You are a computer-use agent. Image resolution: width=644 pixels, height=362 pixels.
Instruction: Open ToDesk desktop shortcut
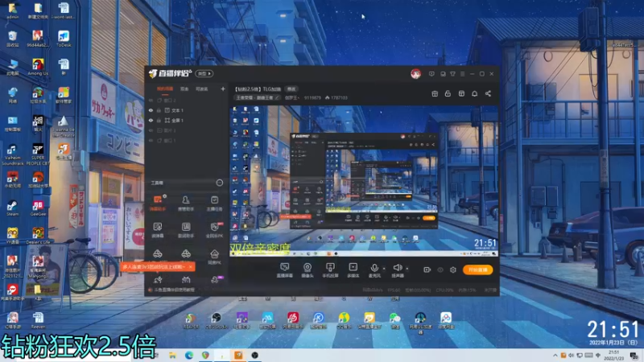[x=64, y=39]
